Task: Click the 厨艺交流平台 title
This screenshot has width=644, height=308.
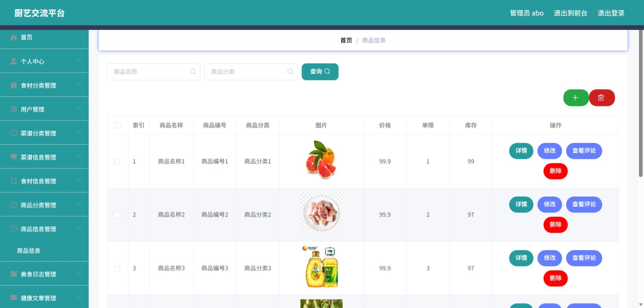Action: (x=39, y=13)
